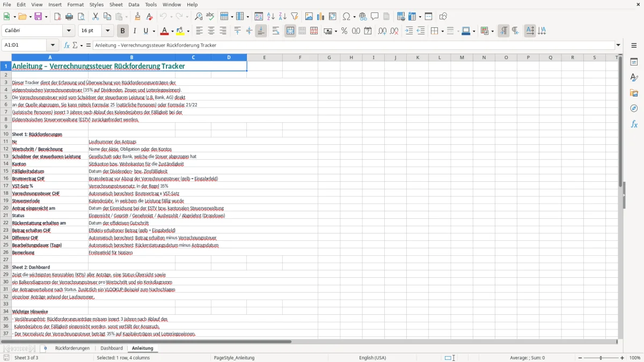The height and width of the screenshot is (362, 644).
Task: Open the sidebar Navigator compass icon
Action: pos(634,109)
